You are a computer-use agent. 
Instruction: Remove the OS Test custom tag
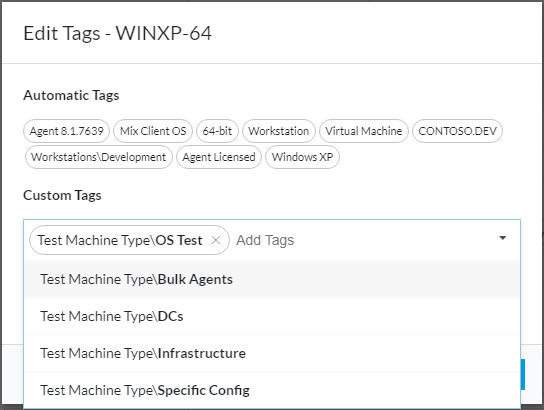(x=216, y=240)
